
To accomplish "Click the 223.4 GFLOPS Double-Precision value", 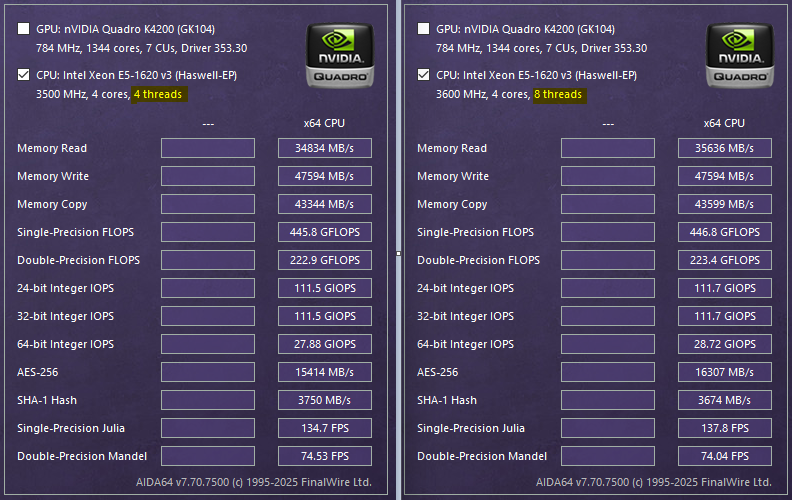I will coord(725,260).
